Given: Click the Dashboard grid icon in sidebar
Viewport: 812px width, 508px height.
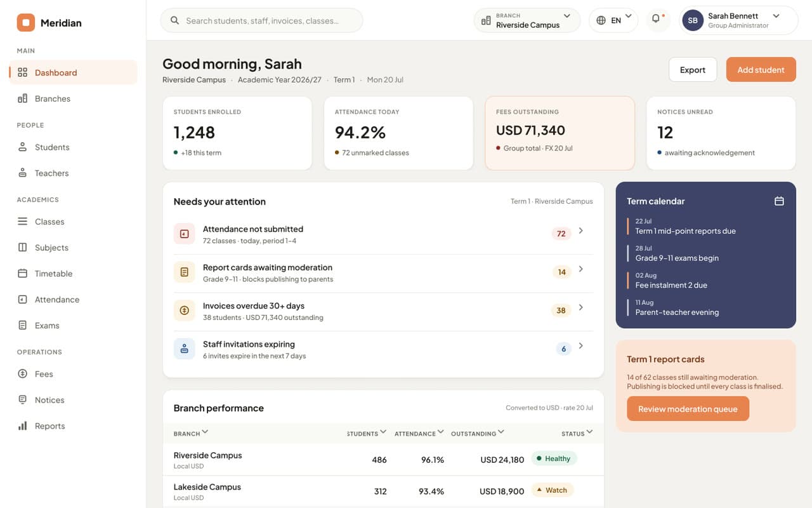Looking at the screenshot, I should pyautogui.click(x=22, y=72).
